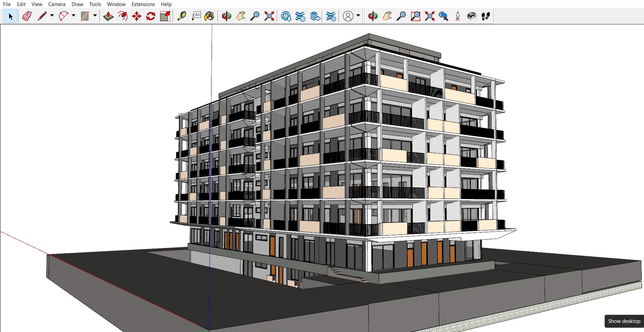Expand the Rectangle shapes dropdown arrow

95,15
